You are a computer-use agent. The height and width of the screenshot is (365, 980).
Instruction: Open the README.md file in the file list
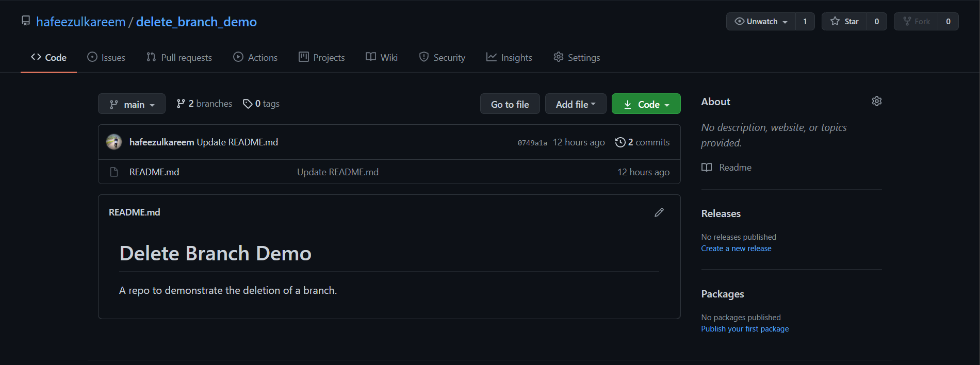[154, 172]
